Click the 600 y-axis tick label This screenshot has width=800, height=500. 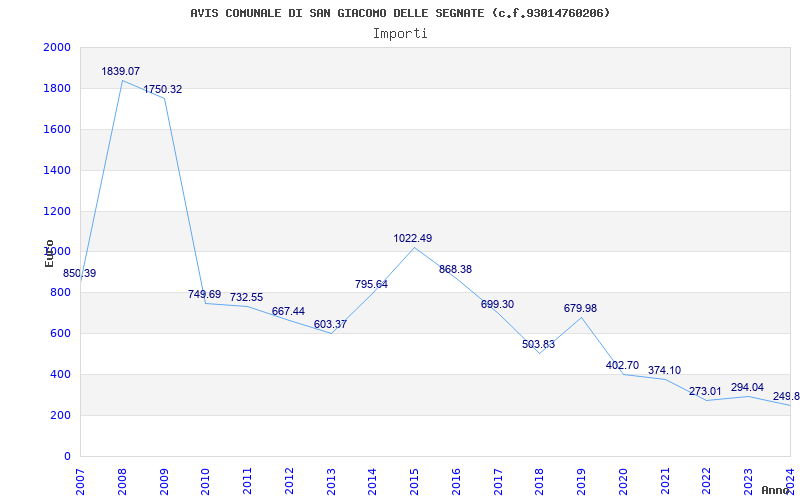61,334
